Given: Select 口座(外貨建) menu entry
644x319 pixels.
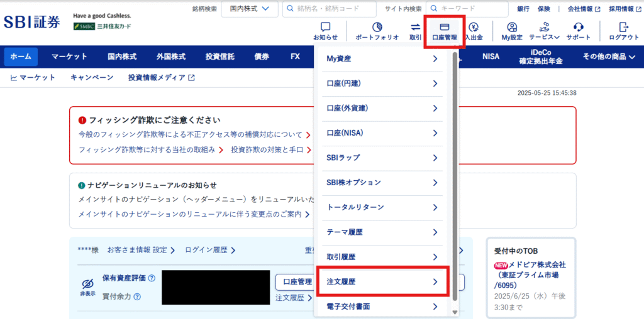Looking at the screenshot, I should [382, 108].
